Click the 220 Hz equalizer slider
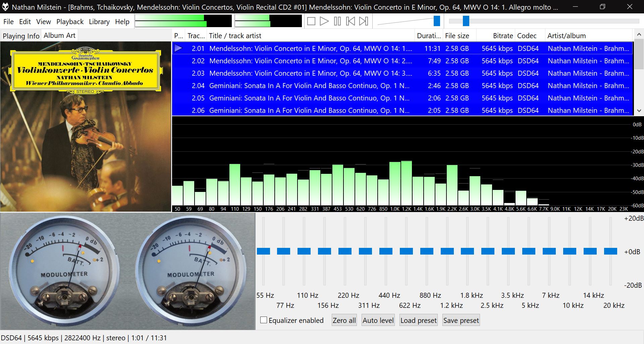644x344 pixels. click(x=345, y=251)
